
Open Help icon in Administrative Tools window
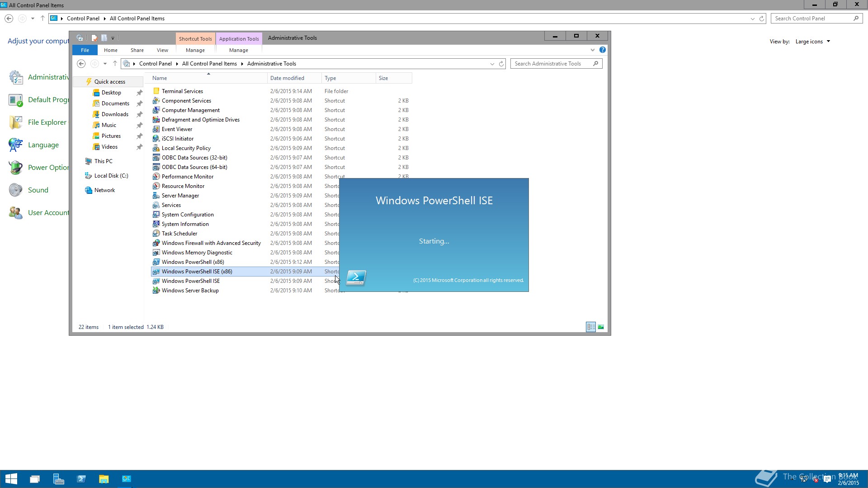point(602,50)
